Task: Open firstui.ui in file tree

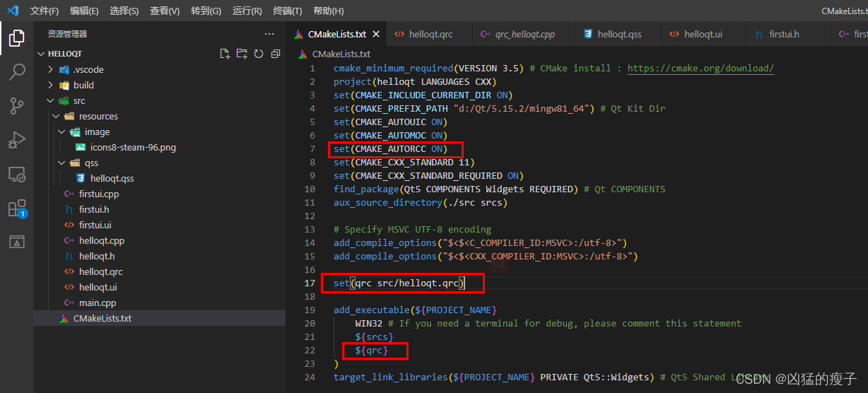Action: 95,225
